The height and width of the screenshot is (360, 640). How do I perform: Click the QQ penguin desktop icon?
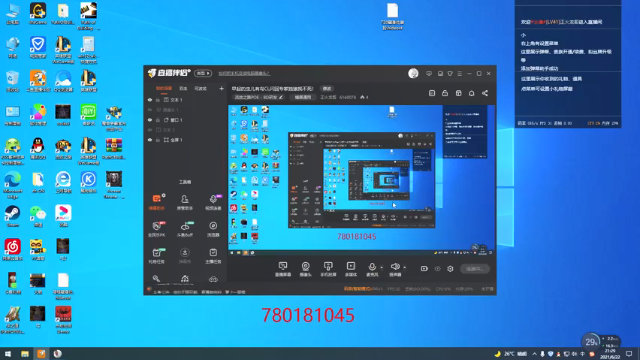38,149
